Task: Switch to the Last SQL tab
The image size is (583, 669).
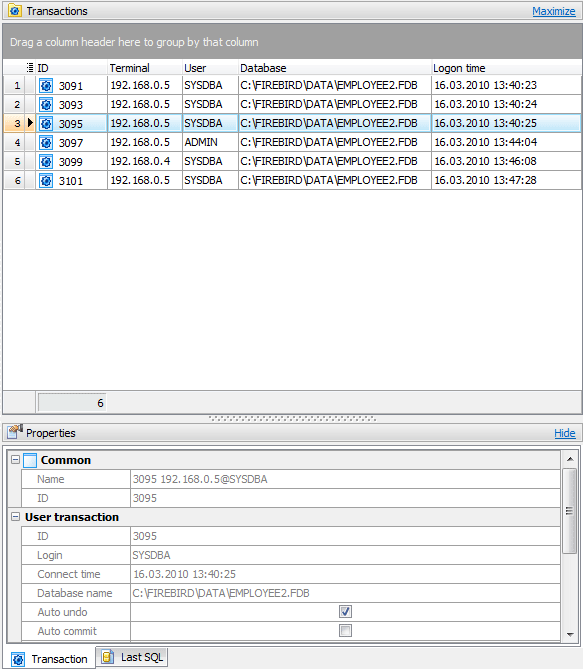Action: coord(132,657)
